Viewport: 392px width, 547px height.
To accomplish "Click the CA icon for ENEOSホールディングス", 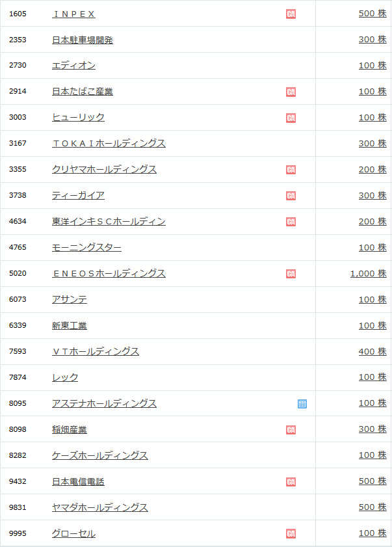I will tap(291, 274).
